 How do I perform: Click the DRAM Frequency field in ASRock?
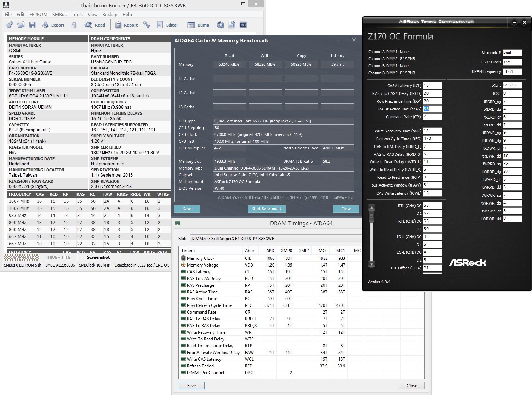coord(512,71)
